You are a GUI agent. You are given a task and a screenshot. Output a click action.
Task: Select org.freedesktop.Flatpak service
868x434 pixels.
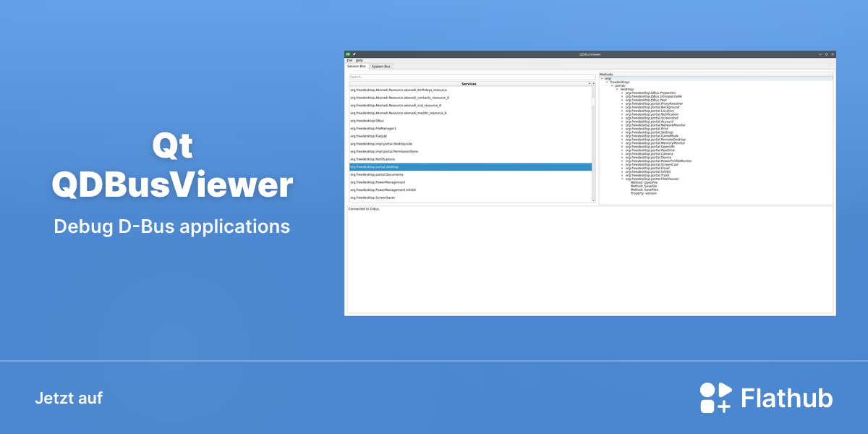(470, 136)
